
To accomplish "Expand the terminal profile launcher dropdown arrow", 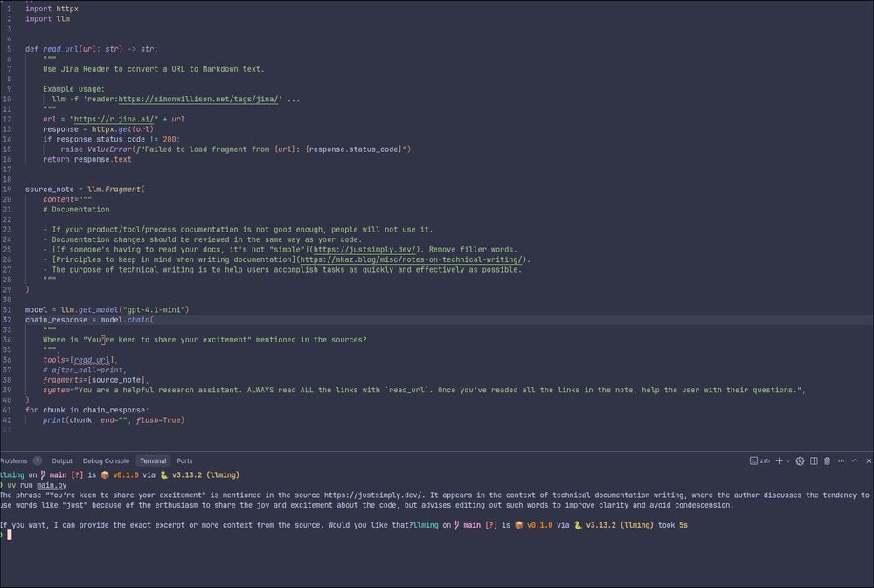I will coord(787,460).
